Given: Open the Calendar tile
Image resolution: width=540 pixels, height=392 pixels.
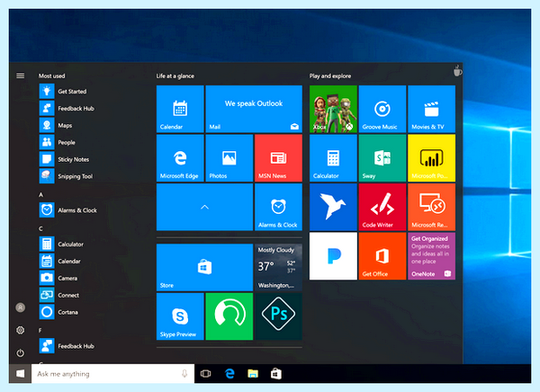Looking at the screenshot, I should [180, 109].
